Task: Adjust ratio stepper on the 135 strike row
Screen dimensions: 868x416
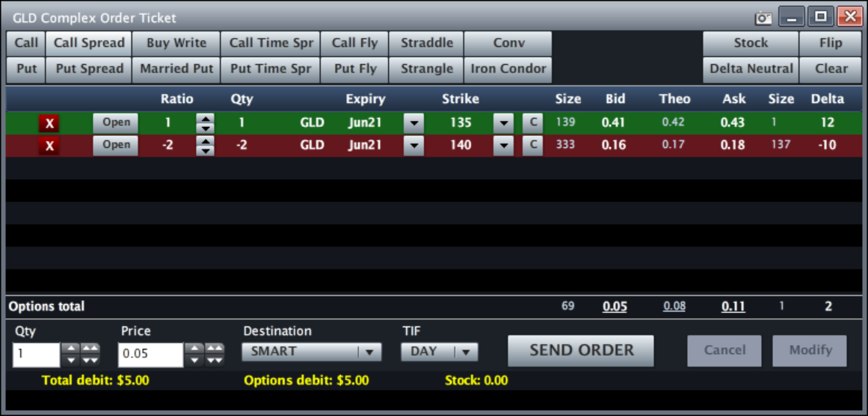Action: coord(205,122)
